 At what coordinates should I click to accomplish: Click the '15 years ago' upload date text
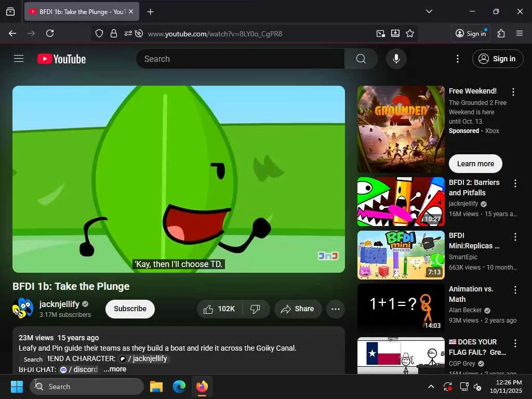[78, 338]
